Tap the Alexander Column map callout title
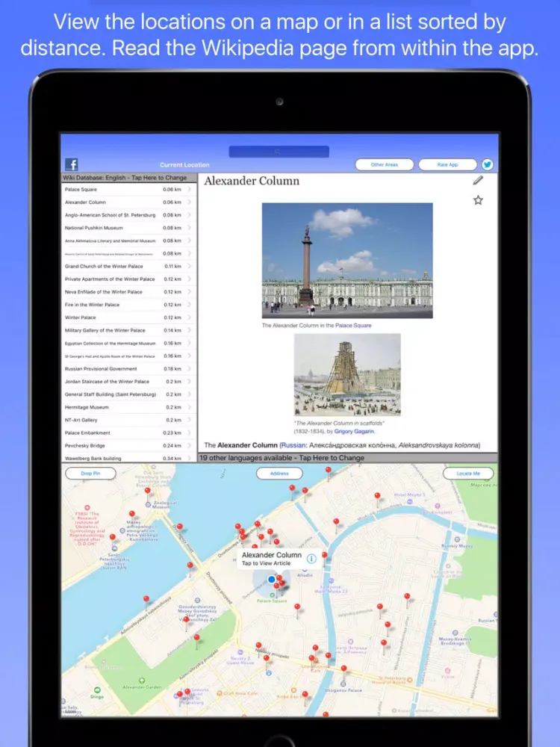The image size is (560, 747). click(x=272, y=555)
